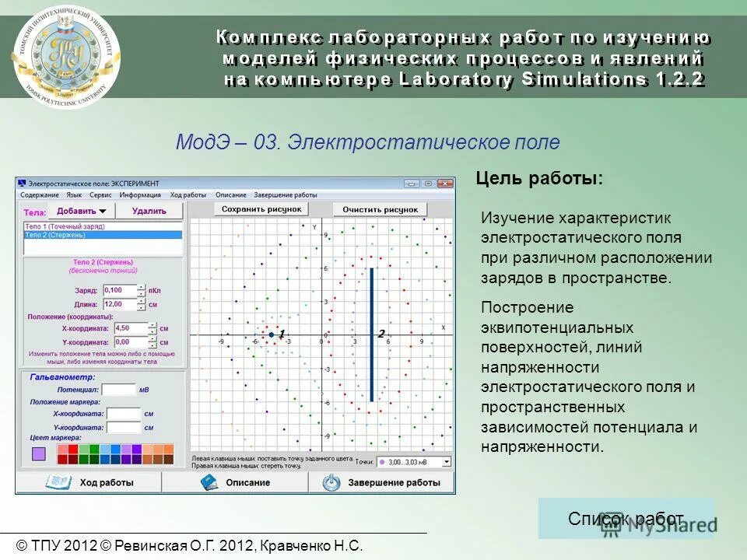Click the marker X-координата empty field

click(124, 413)
